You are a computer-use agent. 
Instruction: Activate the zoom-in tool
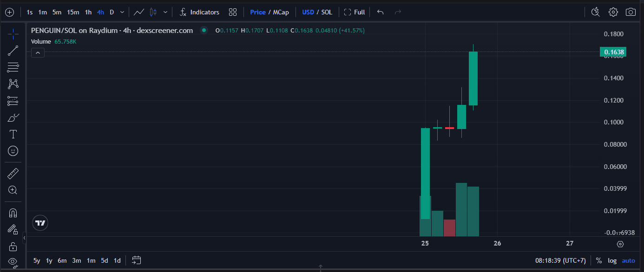(x=13, y=190)
